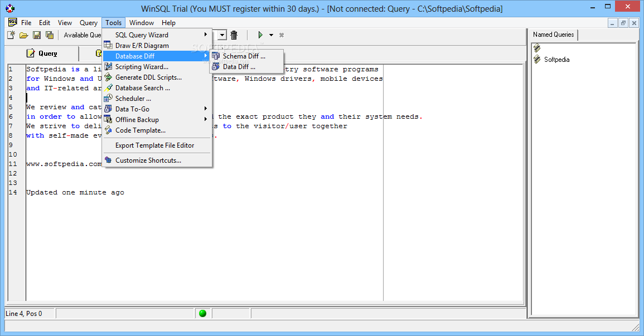Minimize the inner query document window
Image resolution: width=644 pixels, height=336 pixels.
click(x=612, y=23)
